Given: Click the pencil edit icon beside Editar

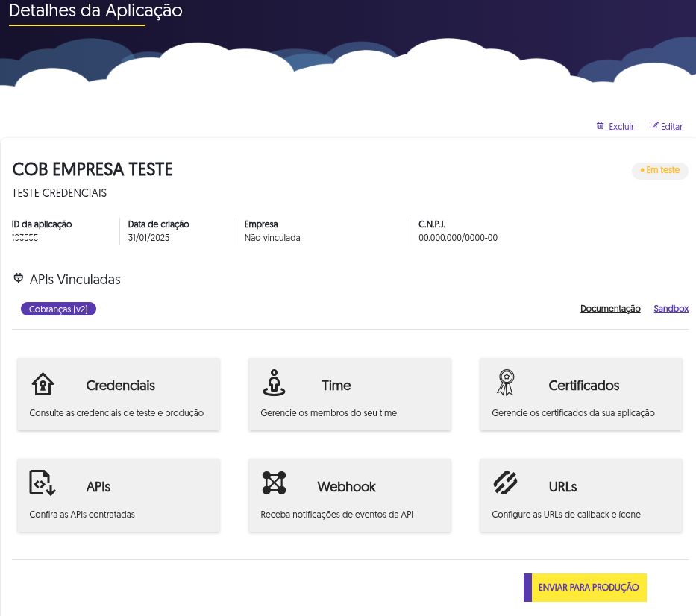Looking at the screenshot, I should click(653, 125).
